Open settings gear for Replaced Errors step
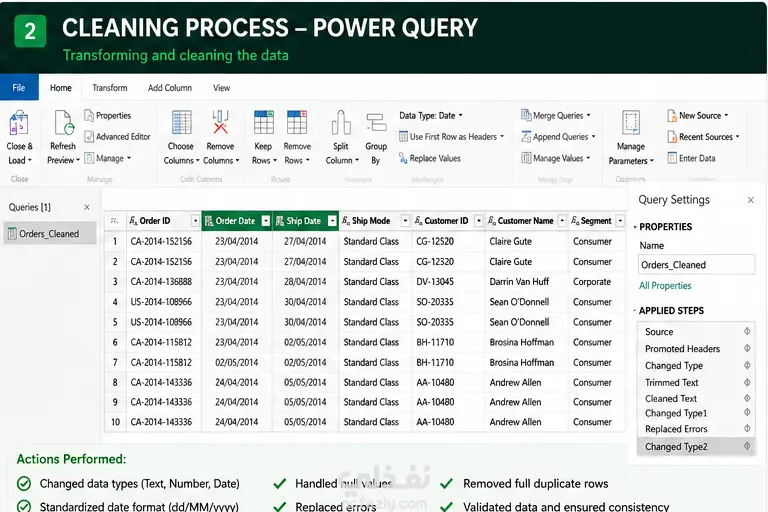 pyautogui.click(x=747, y=428)
